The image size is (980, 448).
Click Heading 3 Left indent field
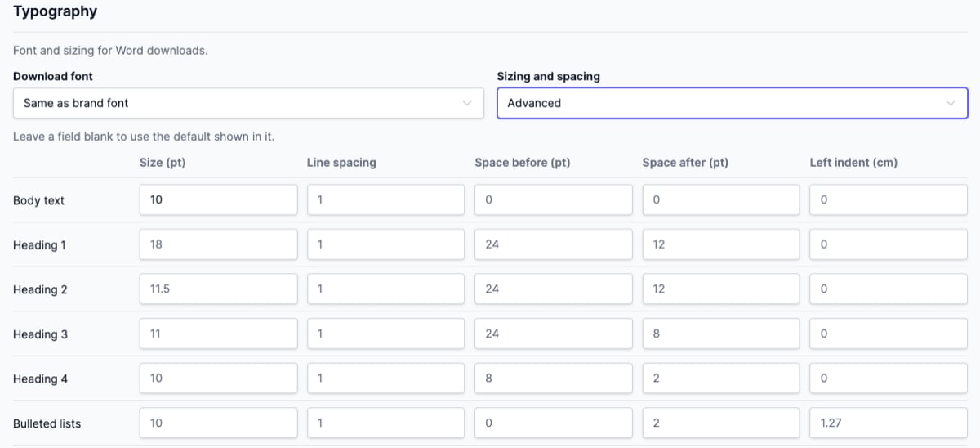point(889,334)
